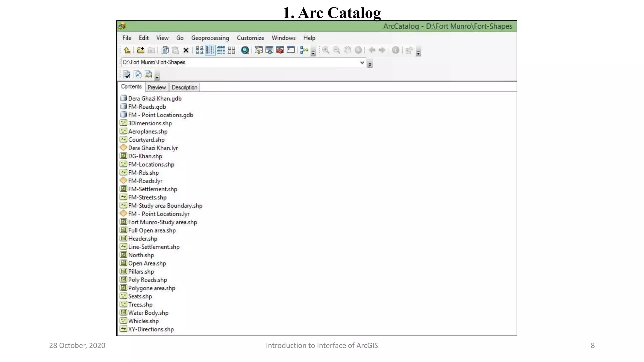Click the Create Thumbnail icon

tap(409, 50)
